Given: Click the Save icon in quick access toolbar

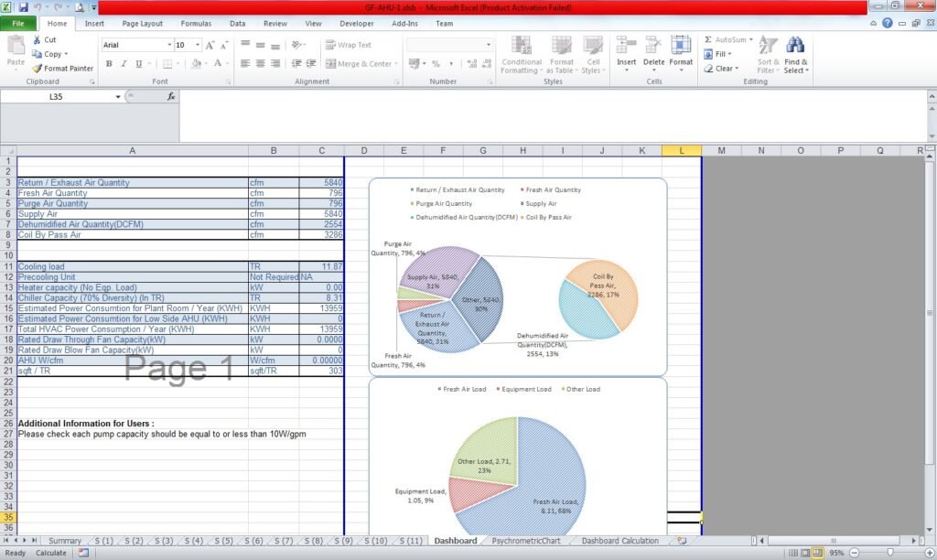Looking at the screenshot, I should click(x=24, y=7).
